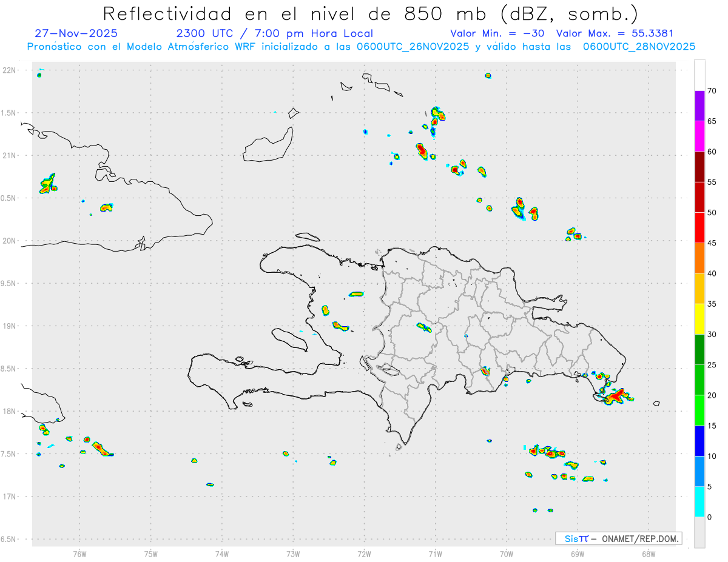Select the longitude axis label "70W"
This screenshot has height=562, width=728.
tap(507, 554)
